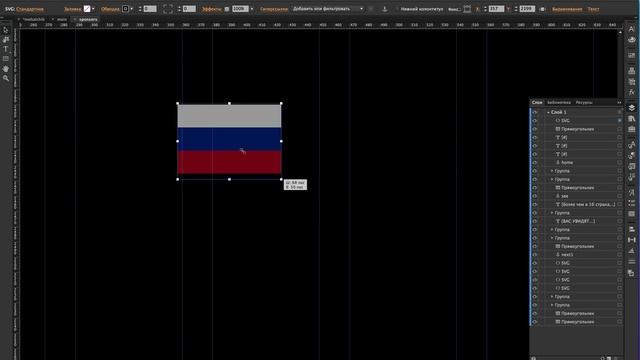Screen dimensions: 640x360
Task: Click the Выравнивание link
Action: coord(567,9)
